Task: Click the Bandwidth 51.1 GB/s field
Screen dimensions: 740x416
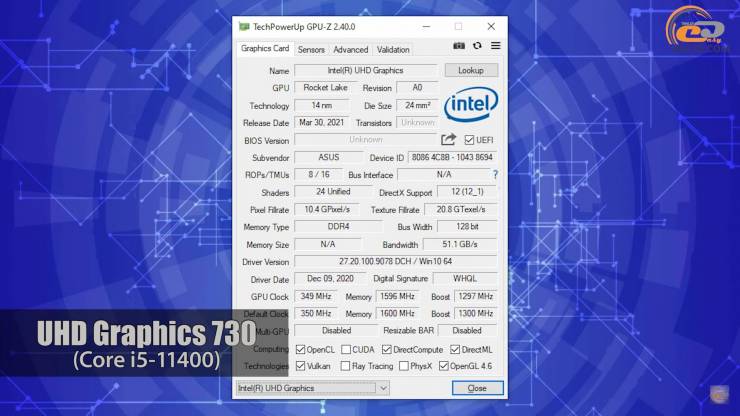Action: click(460, 244)
